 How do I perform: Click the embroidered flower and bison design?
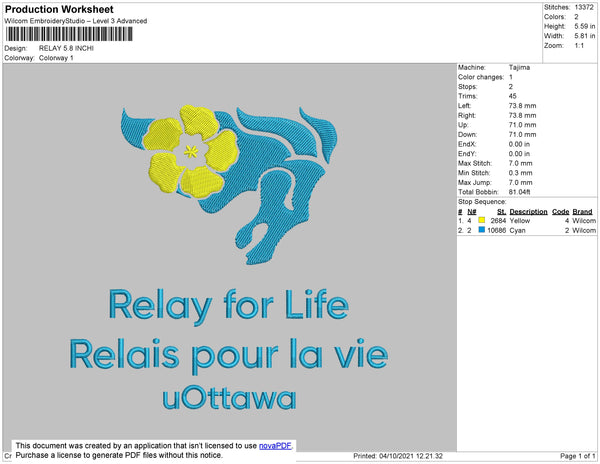229,184
